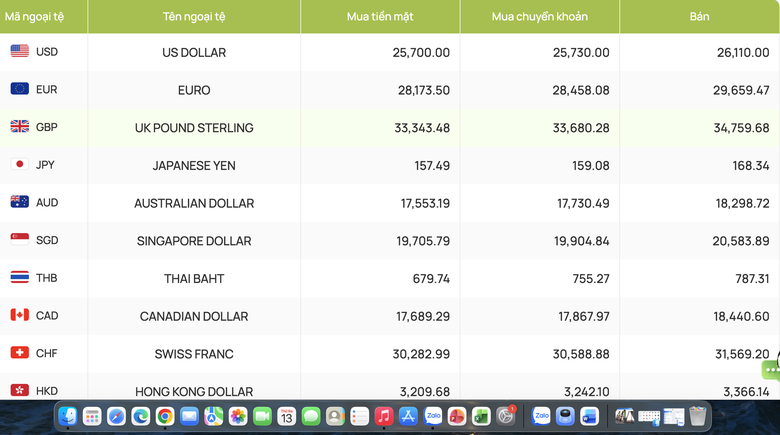Select the 'SINGAPORE DOLLAR' name cell

pos(194,241)
